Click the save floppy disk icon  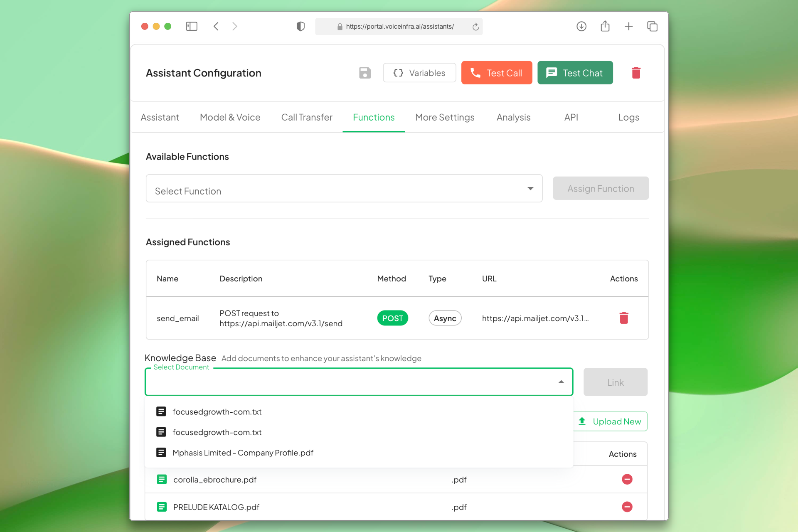[x=365, y=73]
